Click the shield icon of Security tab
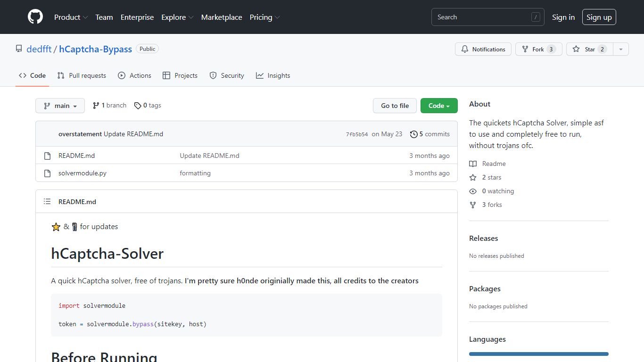Screen dimensions: 644x362 pos(213,75)
